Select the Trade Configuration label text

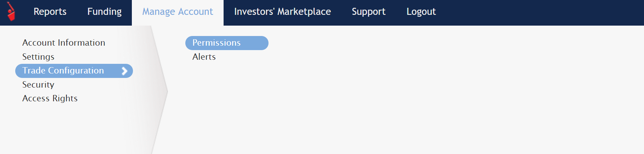click(63, 71)
